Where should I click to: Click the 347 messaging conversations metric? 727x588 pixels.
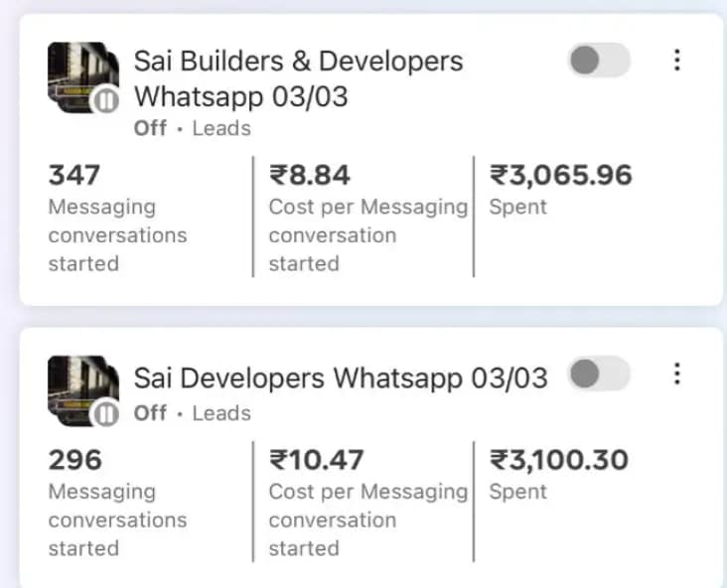[x=74, y=176]
